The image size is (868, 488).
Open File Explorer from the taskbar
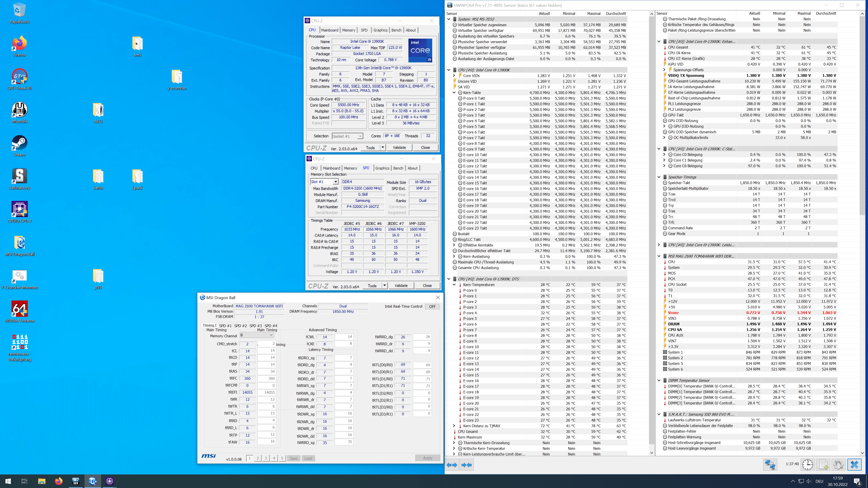click(41, 481)
